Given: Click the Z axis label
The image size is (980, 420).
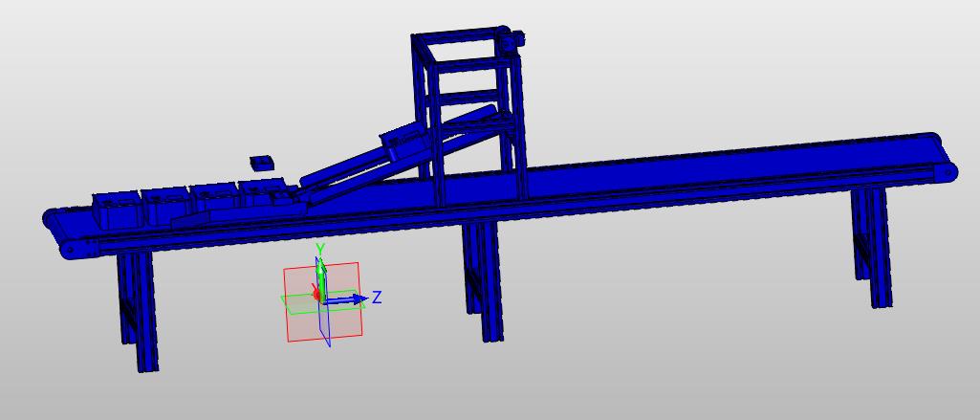Looking at the screenshot, I should click(377, 297).
